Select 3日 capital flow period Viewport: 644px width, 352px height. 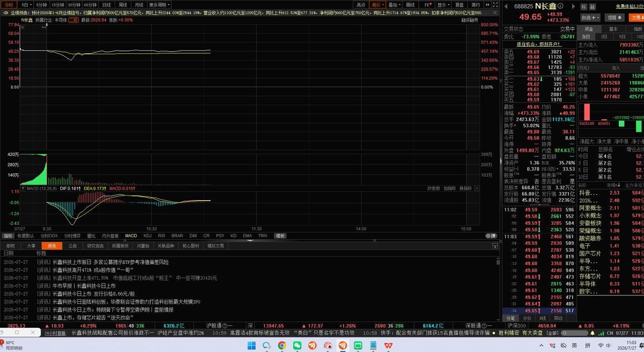pos(604,37)
